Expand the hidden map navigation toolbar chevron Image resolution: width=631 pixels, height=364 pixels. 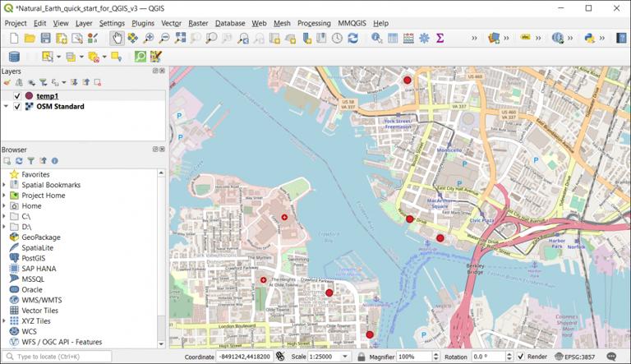pyautogui.click(x=474, y=39)
